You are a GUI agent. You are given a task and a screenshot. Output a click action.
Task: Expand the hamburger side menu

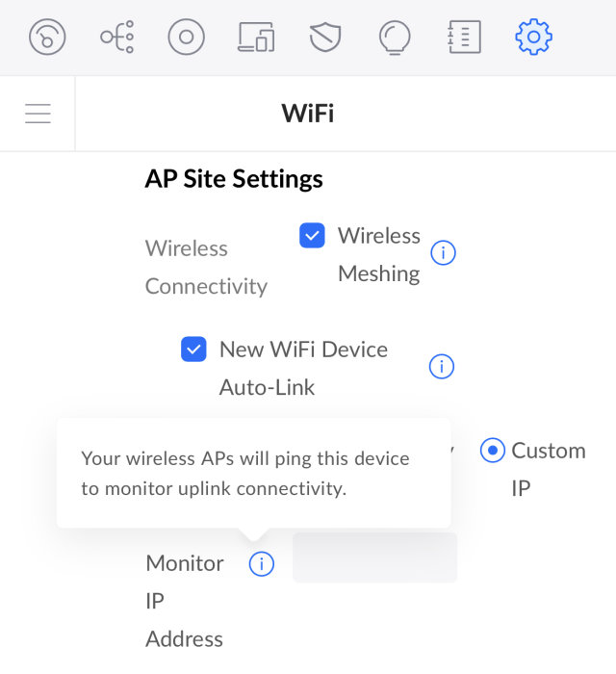38,114
